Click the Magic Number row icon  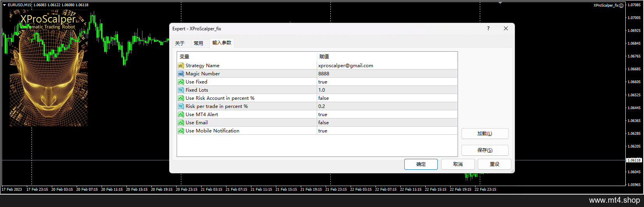[181, 74]
